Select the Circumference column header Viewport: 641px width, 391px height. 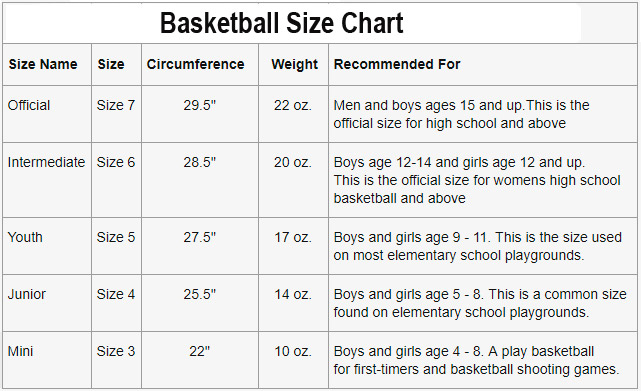coord(195,64)
